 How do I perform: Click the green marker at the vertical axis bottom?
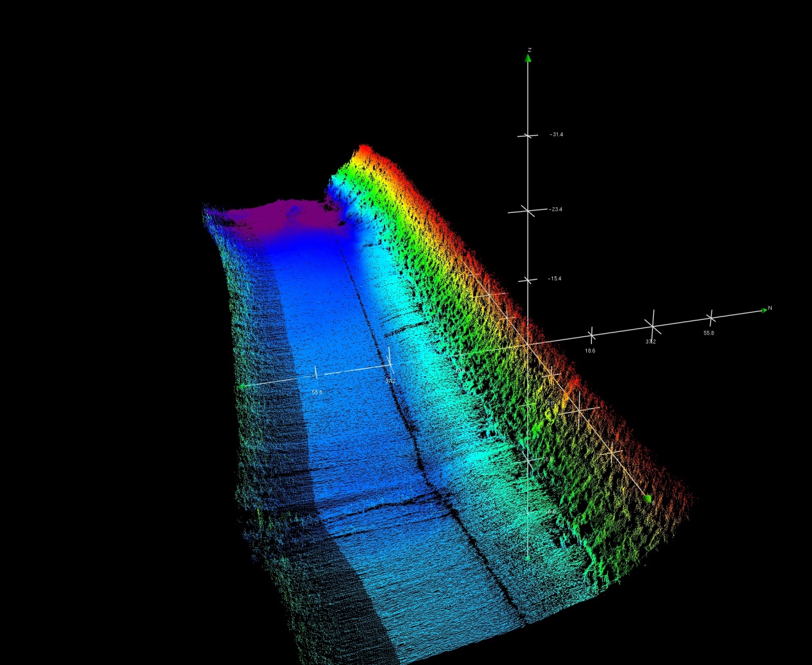pos(527,559)
